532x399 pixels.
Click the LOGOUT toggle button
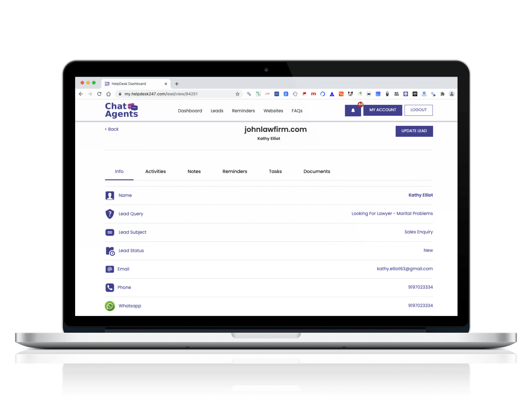(x=419, y=110)
